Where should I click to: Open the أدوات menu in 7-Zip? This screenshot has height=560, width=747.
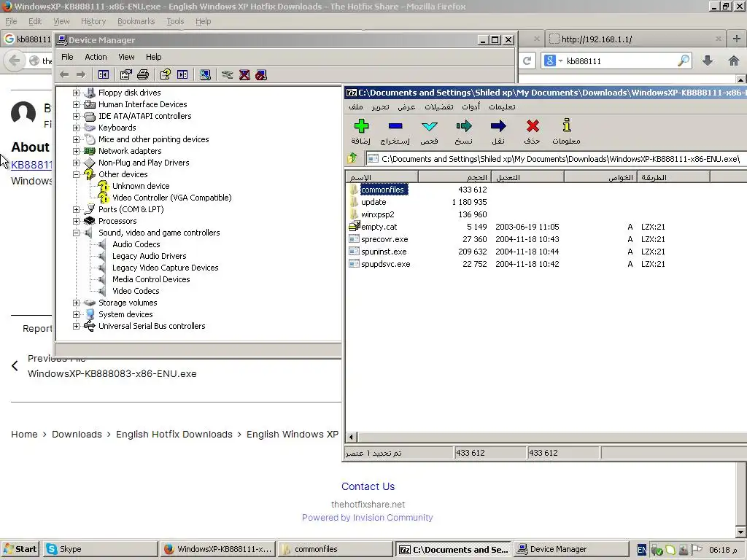click(471, 106)
